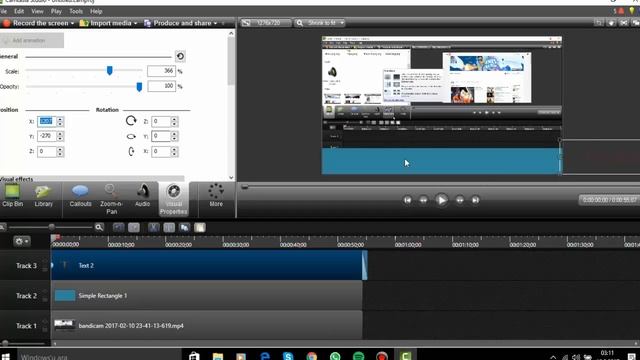Select the Visual Properties tab
Image resolution: width=640 pixels, height=360 pixels.
point(173,199)
